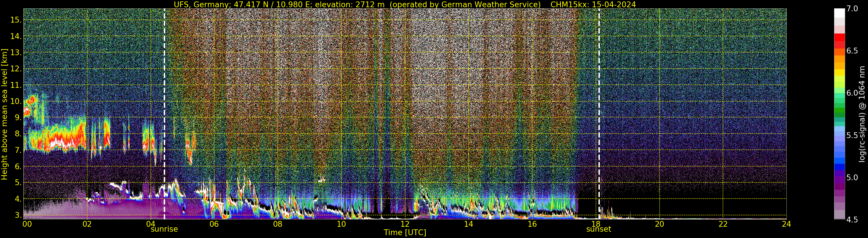Image resolution: width=868 pixels, height=238 pixels.
Task: Click the height axis tick label '13.'
Action: click(16, 53)
